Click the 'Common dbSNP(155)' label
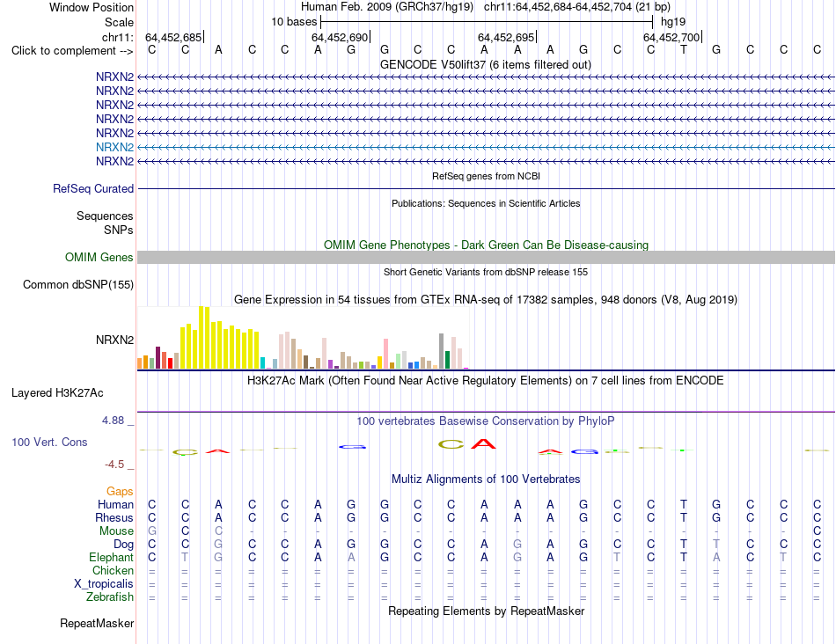The height and width of the screenshot is (644, 836). click(78, 285)
